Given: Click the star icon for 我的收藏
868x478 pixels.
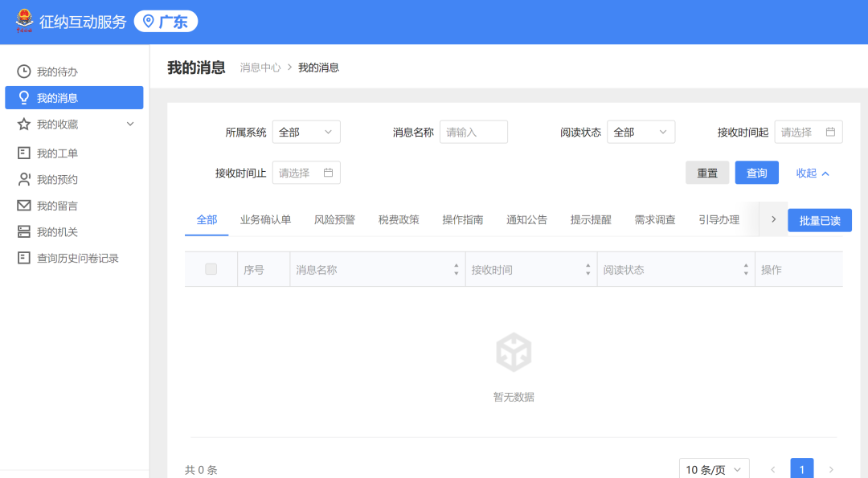Looking at the screenshot, I should click(x=24, y=124).
